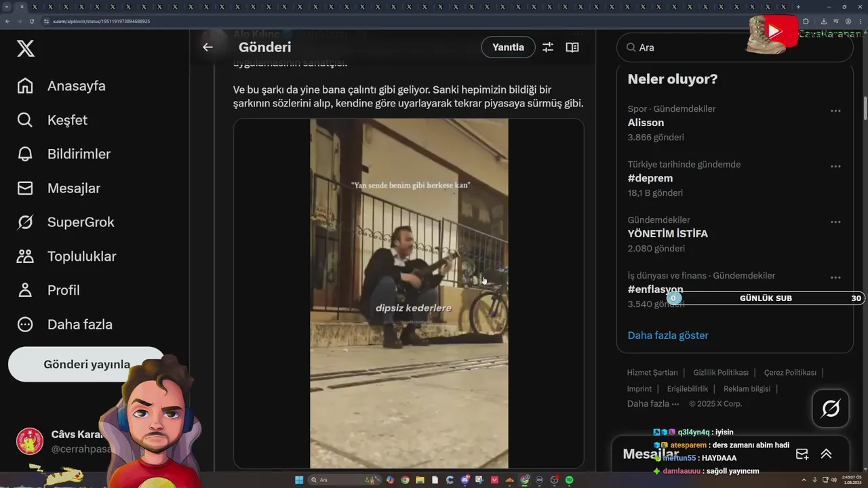Open options for #enflasyon trend
This screenshot has width=868, height=488.
(835, 277)
